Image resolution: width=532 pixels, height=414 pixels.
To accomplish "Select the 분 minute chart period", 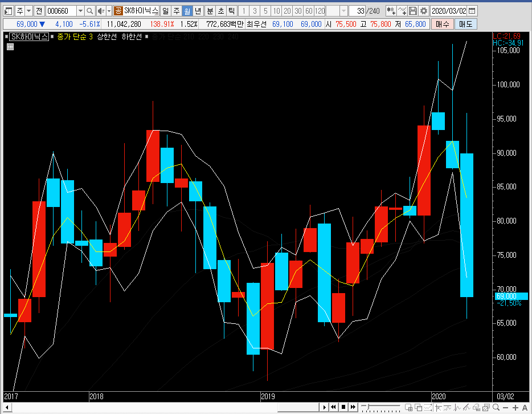I will pos(210,11).
